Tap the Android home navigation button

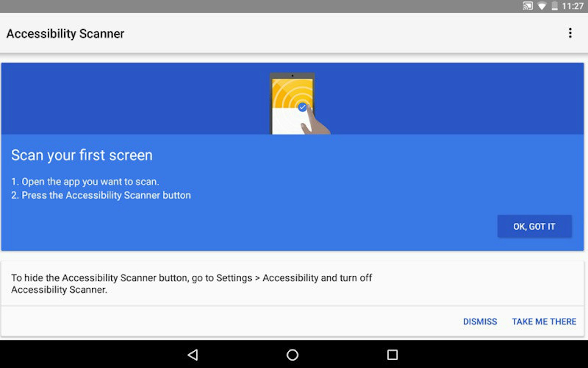[x=293, y=355]
